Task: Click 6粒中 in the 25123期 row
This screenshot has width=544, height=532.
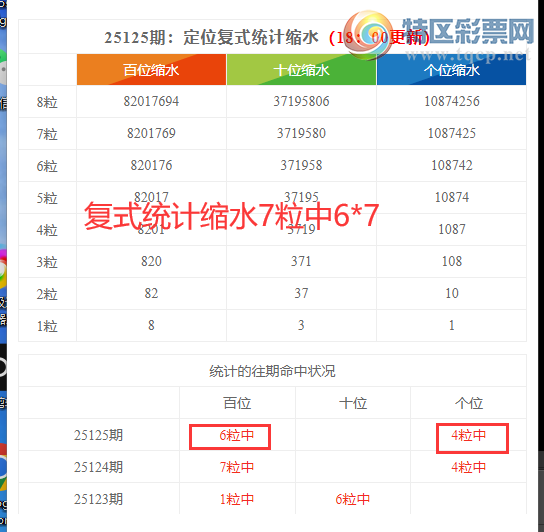Action: [352, 499]
